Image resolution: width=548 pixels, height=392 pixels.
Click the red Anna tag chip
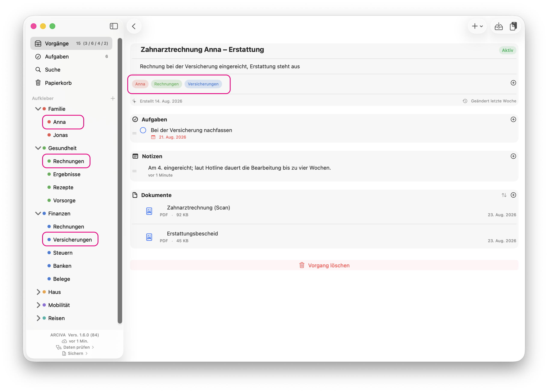140,84
